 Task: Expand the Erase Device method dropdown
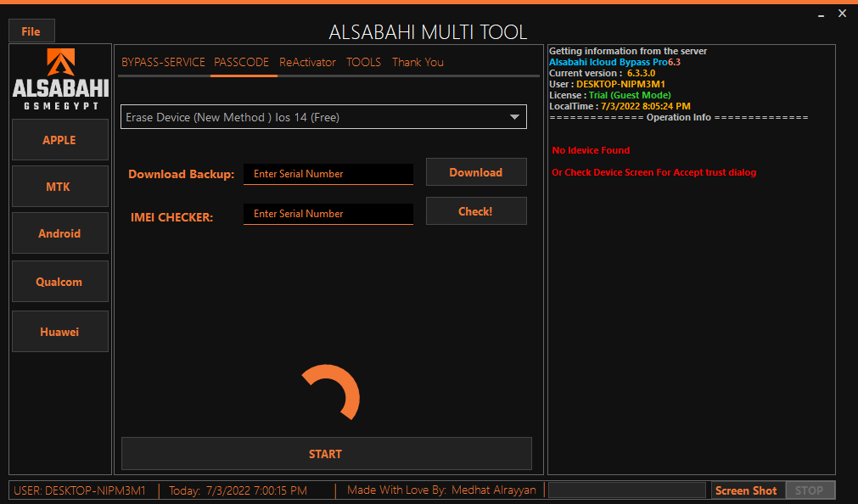[x=514, y=117]
